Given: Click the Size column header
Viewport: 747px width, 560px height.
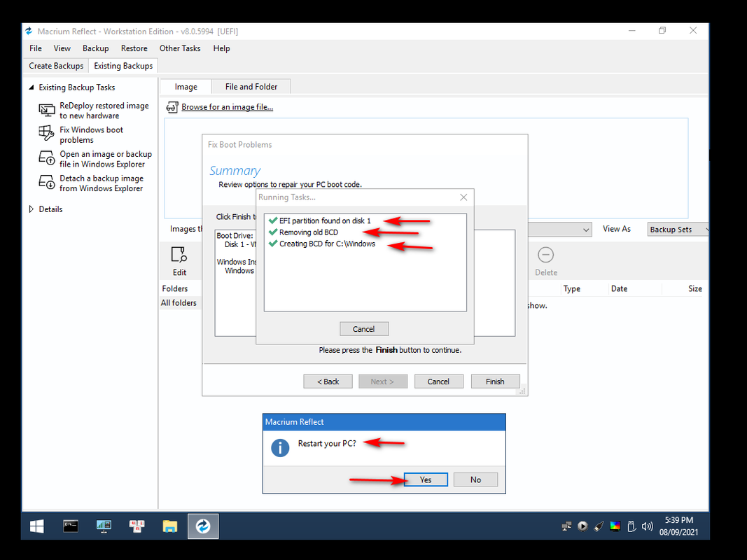Looking at the screenshot, I should pos(694,288).
